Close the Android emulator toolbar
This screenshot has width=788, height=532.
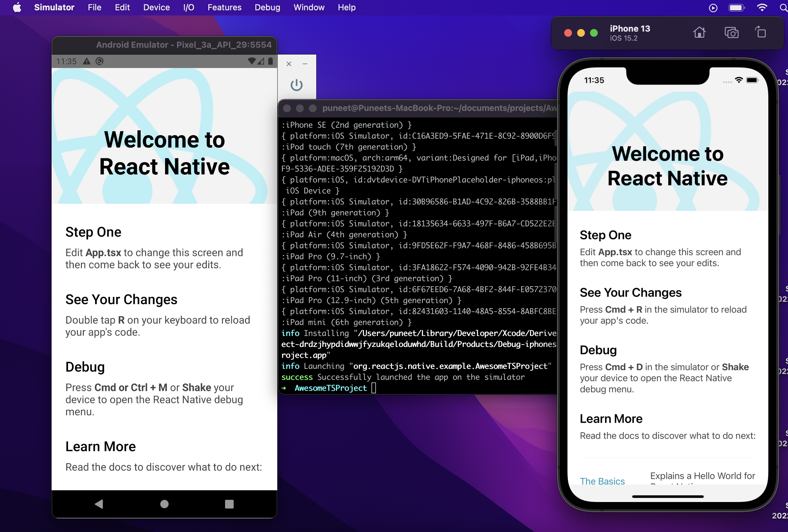click(x=289, y=64)
